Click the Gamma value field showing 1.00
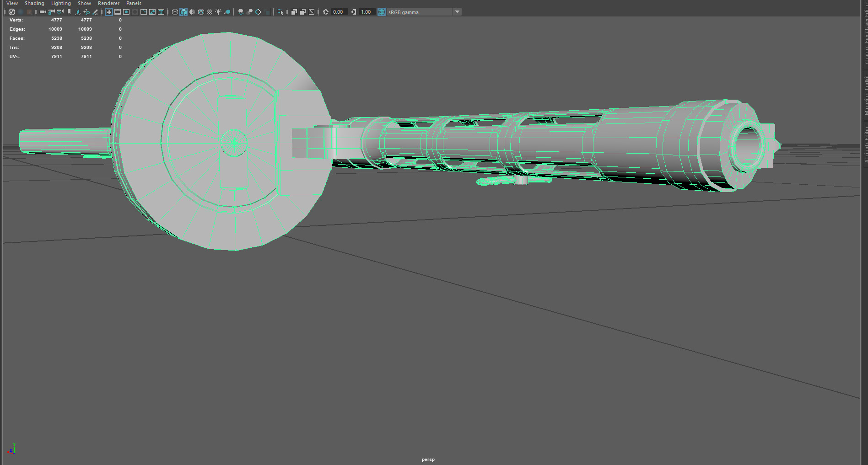This screenshot has width=868, height=465. (367, 12)
